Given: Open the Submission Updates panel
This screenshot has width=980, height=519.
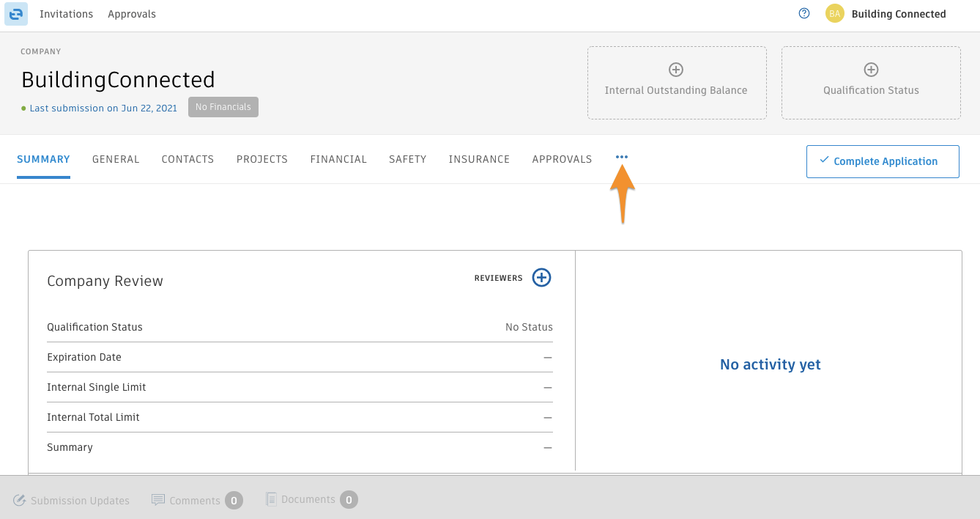Looking at the screenshot, I should click(x=72, y=501).
